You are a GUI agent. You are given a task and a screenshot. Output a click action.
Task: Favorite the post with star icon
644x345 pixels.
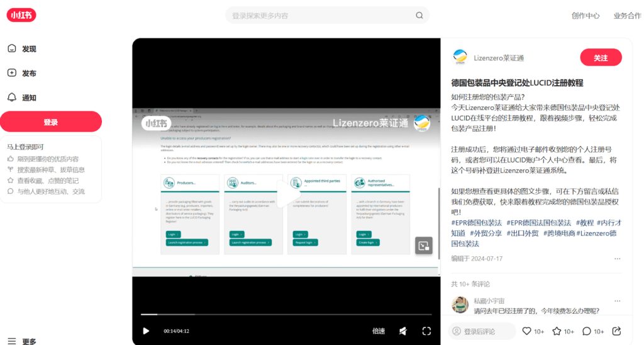click(557, 331)
